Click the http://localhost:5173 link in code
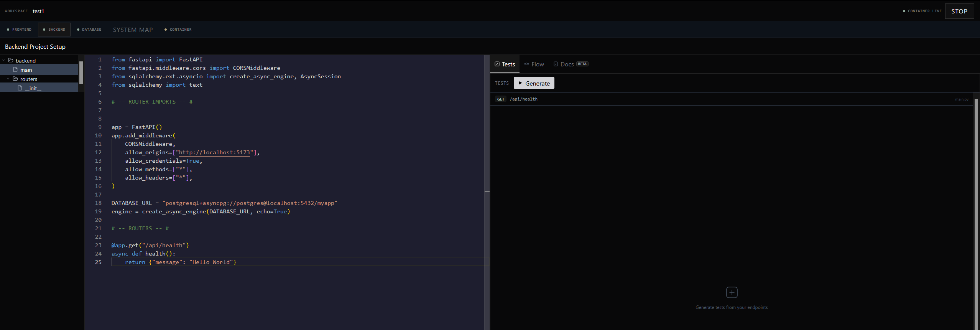This screenshot has height=330, width=980. pos(214,152)
